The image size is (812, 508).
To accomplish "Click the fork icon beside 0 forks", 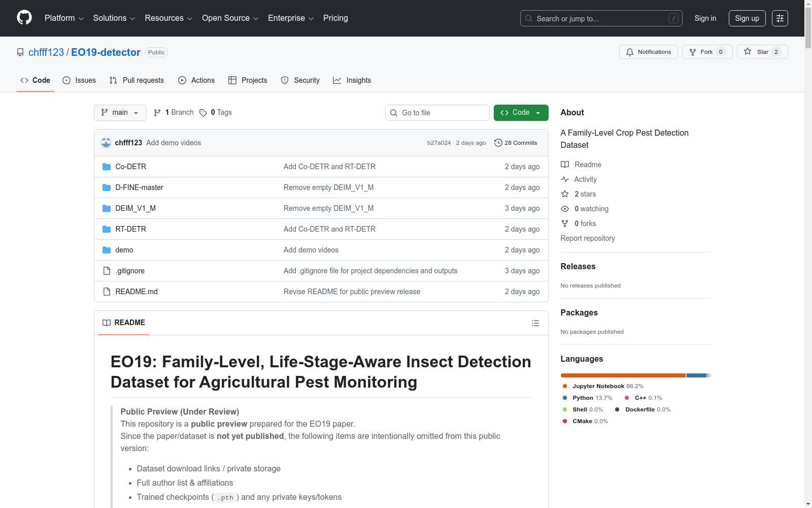I will point(565,224).
